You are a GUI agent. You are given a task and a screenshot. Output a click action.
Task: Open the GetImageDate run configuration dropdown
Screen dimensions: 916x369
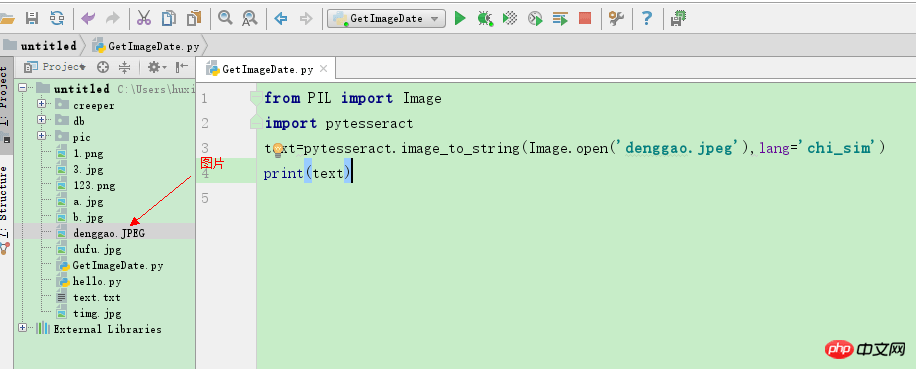tap(386, 19)
